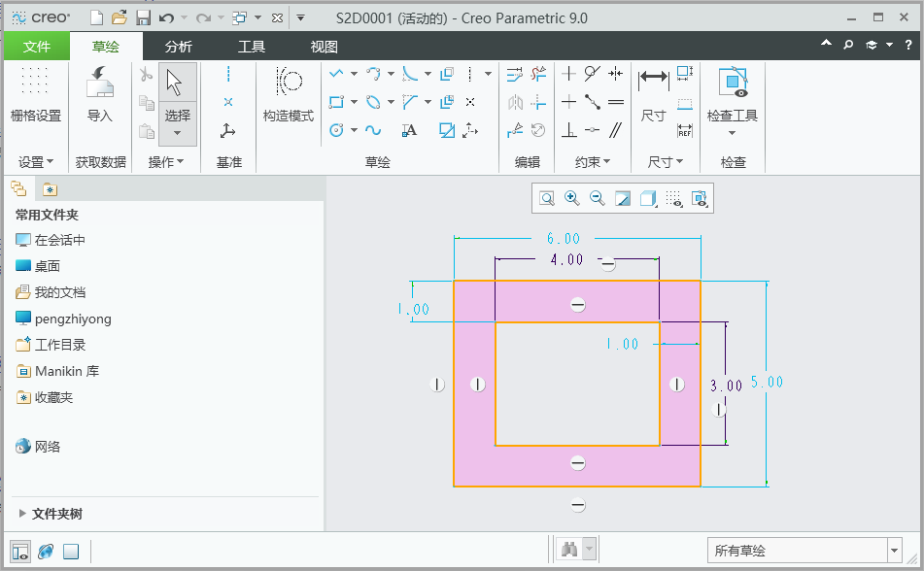Screen dimensions: 924x571
Task: Choose the Arc sketch tool
Action: [373, 74]
